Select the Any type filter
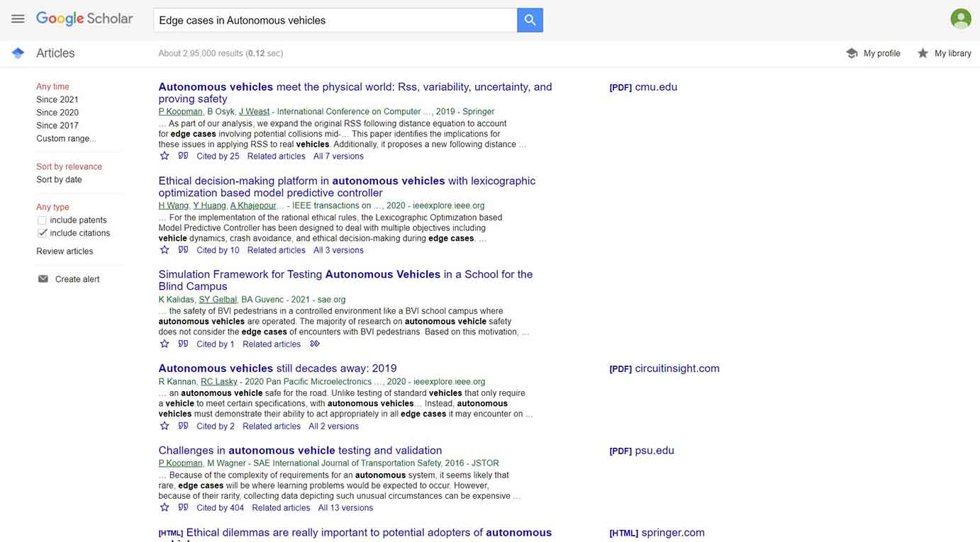 pyautogui.click(x=52, y=207)
